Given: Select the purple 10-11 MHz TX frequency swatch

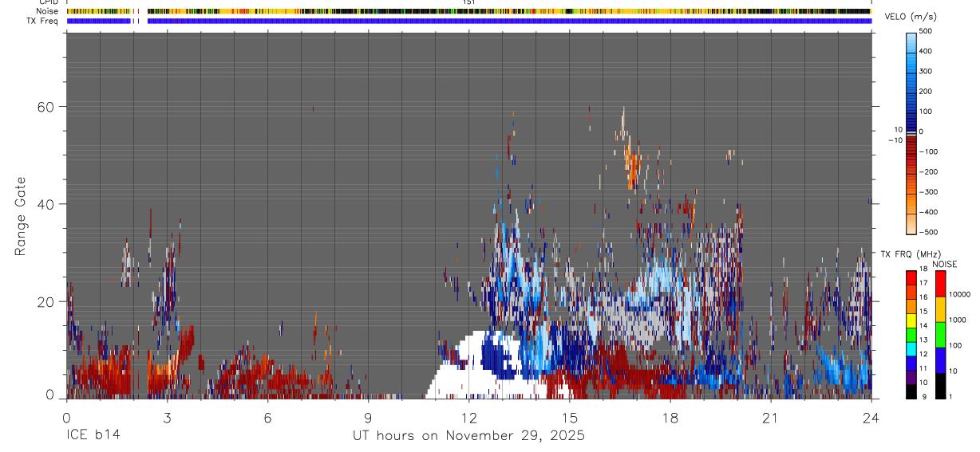Looking at the screenshot, I should coord(911,377).
